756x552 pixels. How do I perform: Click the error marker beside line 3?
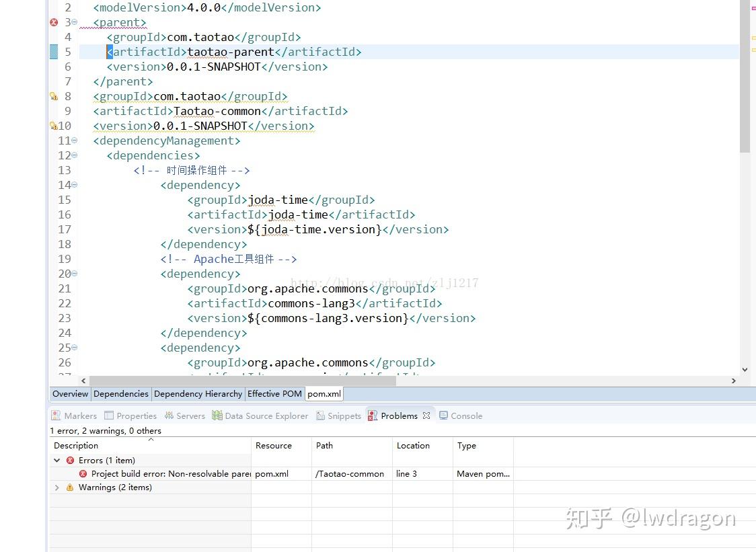[x=53, y=22]
